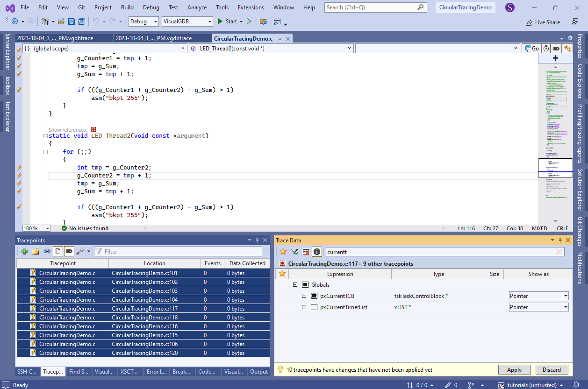This screenshot has height=389, width=588.
Task: Toggle the tag-view button in the Tracepoints toolbar
Action: (x=69, y=251)
